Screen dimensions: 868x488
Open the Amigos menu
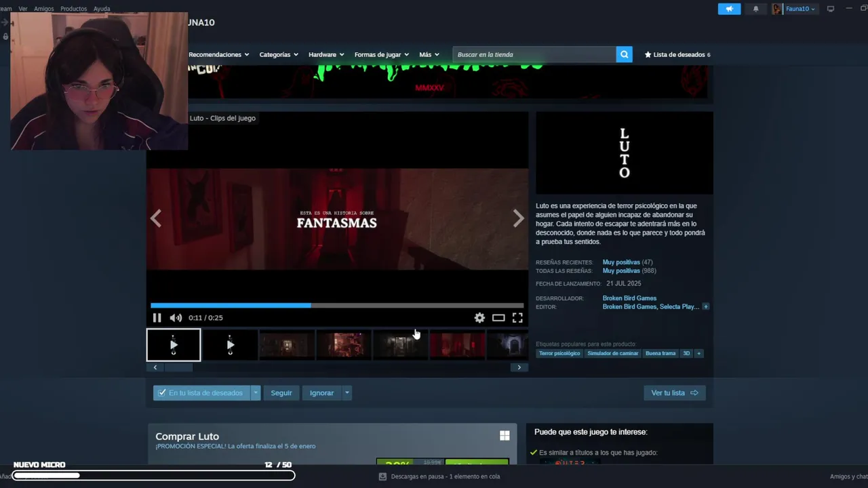tap(44, 9)
